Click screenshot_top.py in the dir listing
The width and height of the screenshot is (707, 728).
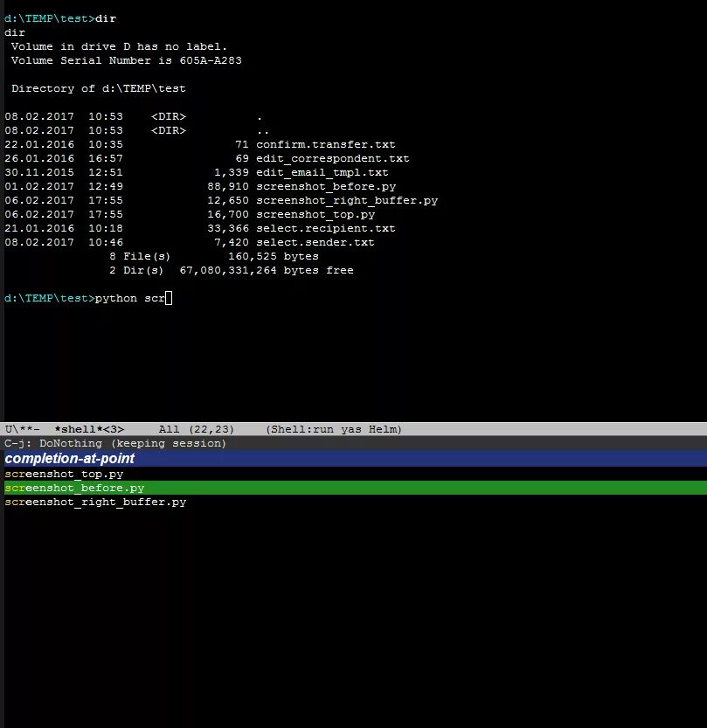pos(315,214)
